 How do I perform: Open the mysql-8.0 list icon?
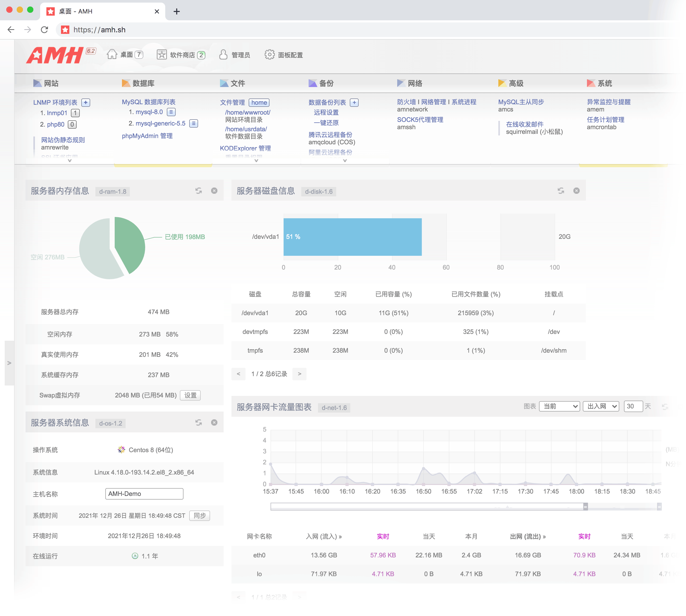[x=171, y=112]
